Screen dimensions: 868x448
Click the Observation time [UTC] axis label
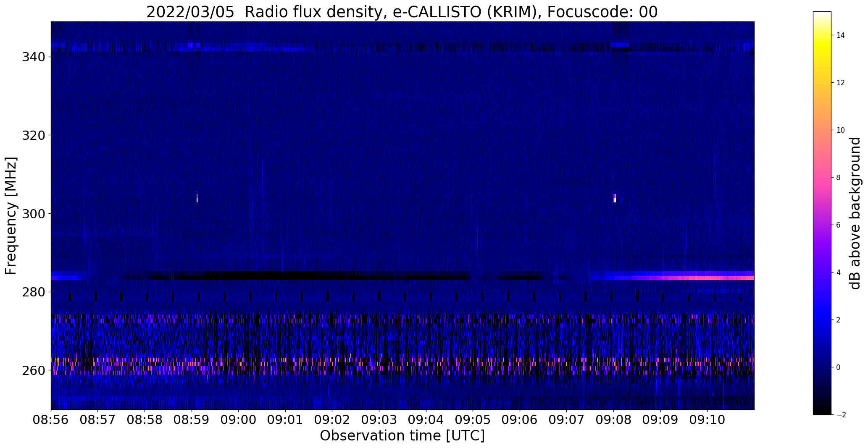tap(402, 435)
